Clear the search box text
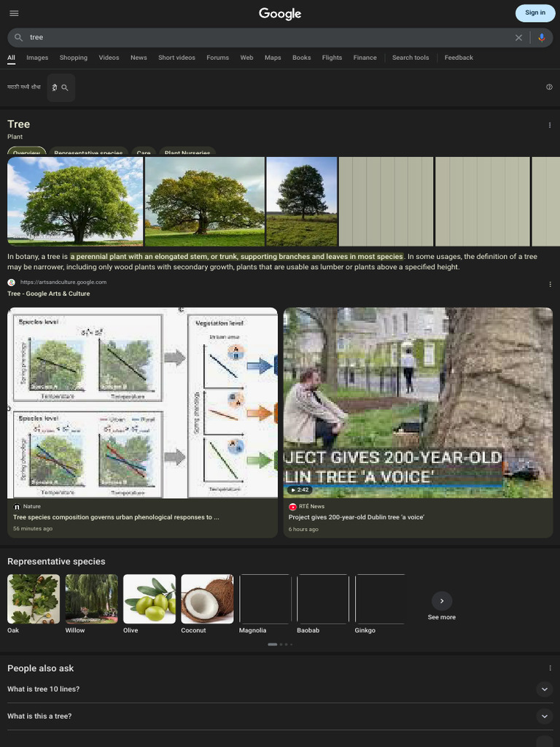The image size is (560, 747). coord(518,37)
